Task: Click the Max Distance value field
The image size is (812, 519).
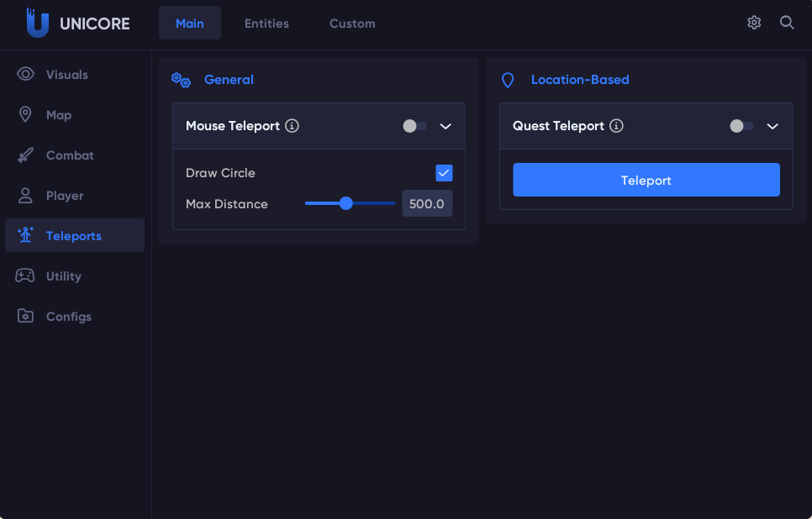Action: click(427, 203)
